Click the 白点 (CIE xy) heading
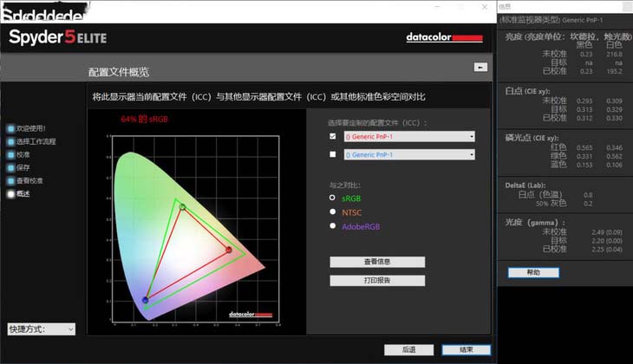Image resolution: width=633 pixels, height=364 pixels. tap(527, 91)
